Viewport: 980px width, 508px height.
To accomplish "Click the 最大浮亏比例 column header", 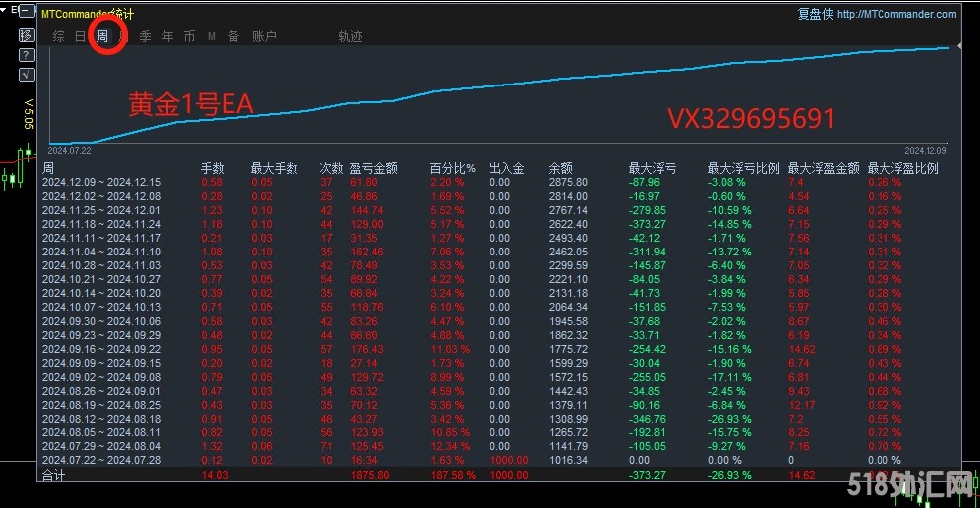I will pos(744,168).
